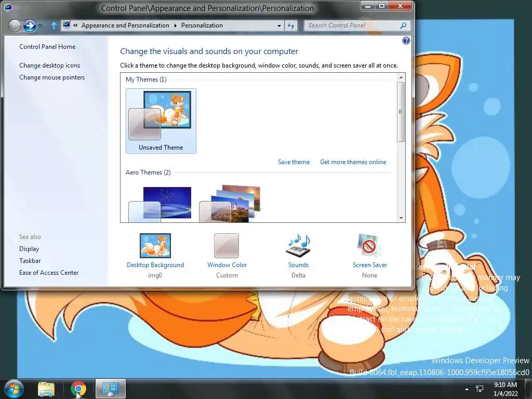Open File Explorer from taskbar
This screenshot has width=532, height=399.
(x=46, y=389)
